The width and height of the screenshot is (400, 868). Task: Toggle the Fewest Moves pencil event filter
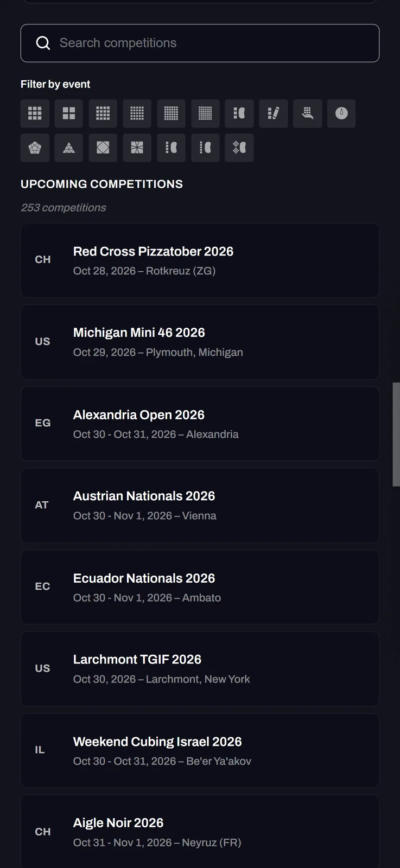(274, 113)
